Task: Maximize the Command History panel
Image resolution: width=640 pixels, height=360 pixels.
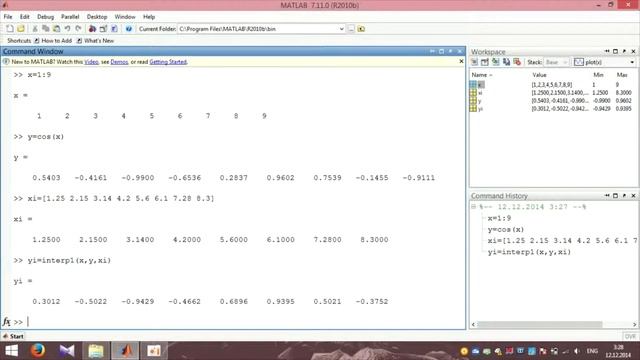Action: [615, 196]
